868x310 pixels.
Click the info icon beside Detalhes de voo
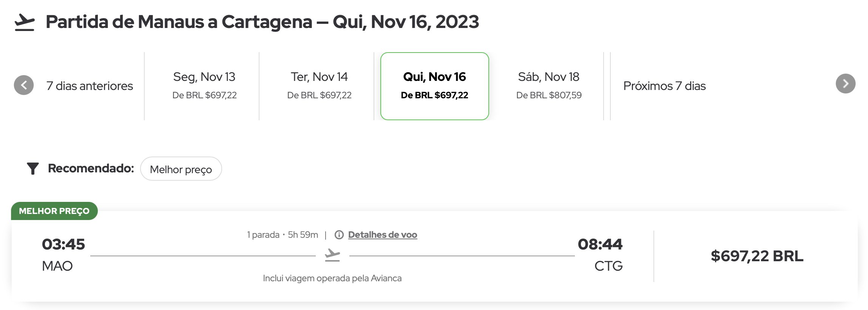click(339, 235)
